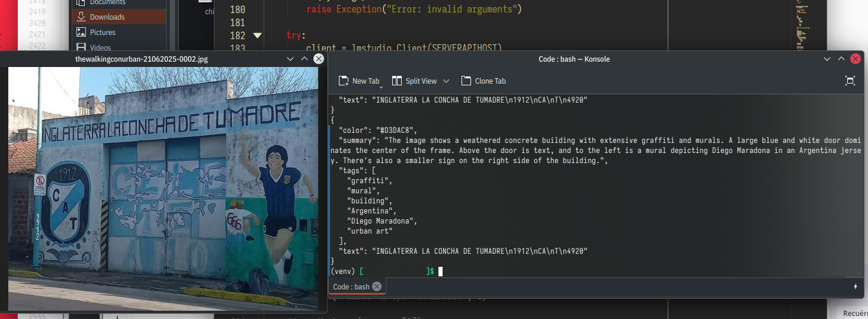The width and height of the screenshot is (868, 319).
Task: Collapse the try block fold arrow at line 182
Action: (257, 36)
